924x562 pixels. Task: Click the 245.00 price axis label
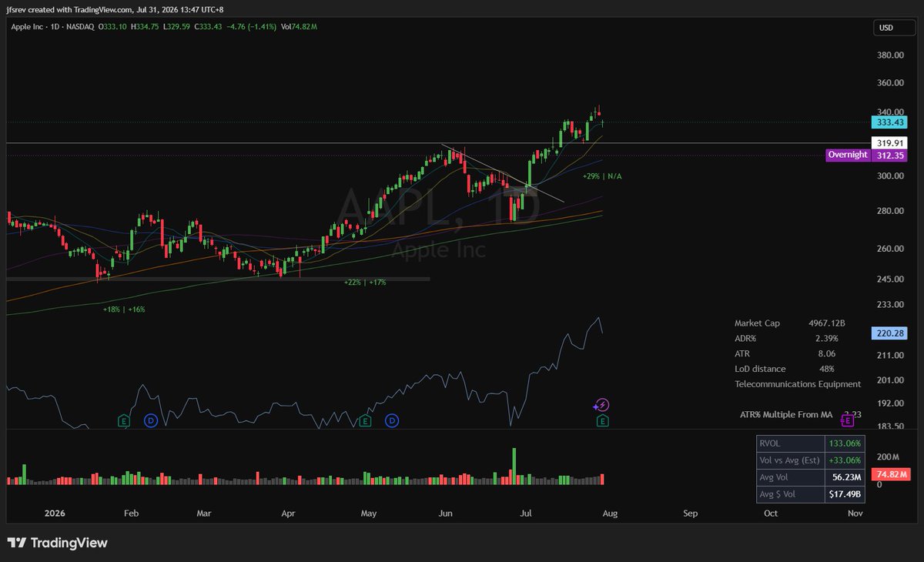[889, 279]
